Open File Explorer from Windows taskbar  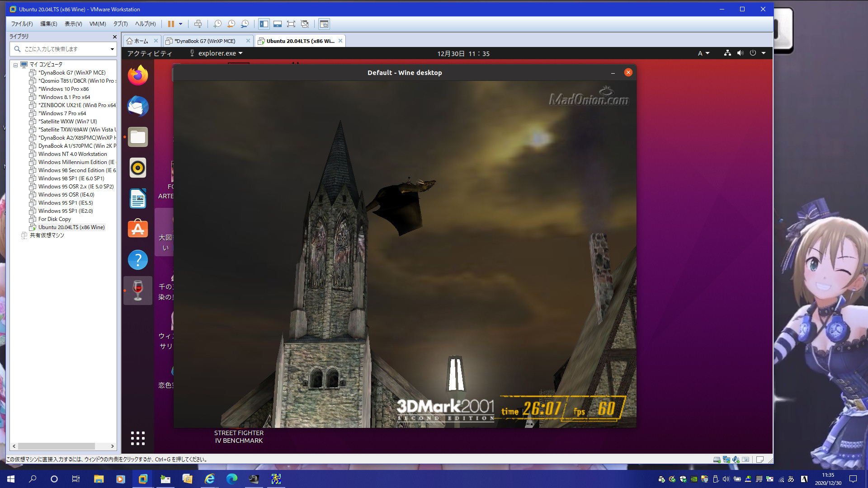[99, 479]
